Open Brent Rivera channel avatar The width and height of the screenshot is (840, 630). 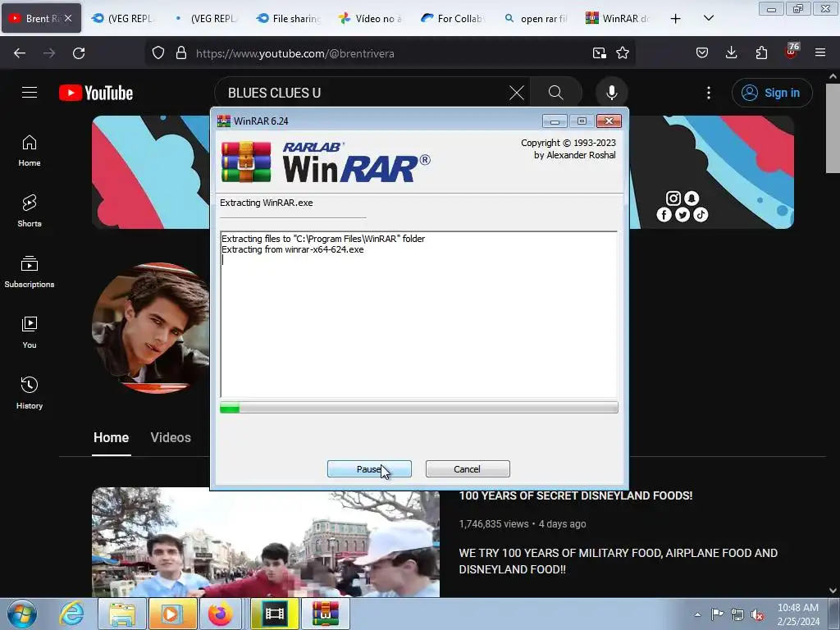(x=151, y=328)
